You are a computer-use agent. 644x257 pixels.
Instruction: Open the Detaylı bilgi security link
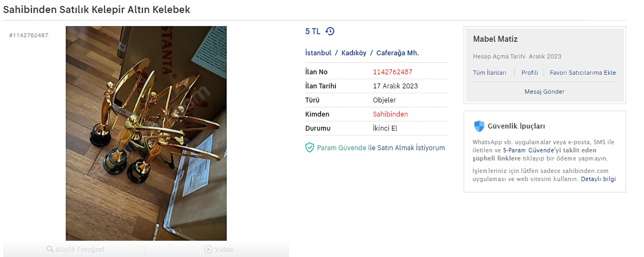tap(598, 179)
